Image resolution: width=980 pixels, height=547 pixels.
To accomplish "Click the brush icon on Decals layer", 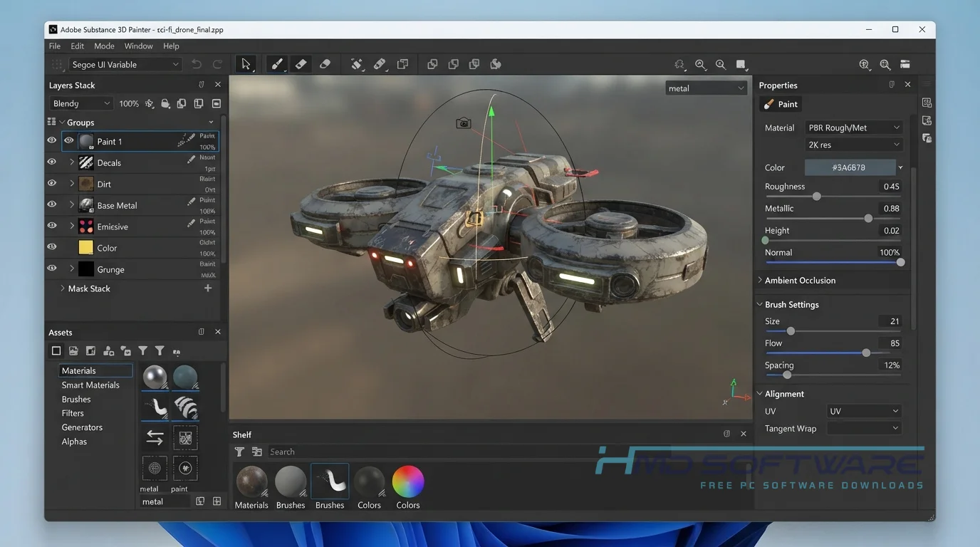I will coord(191,160).
